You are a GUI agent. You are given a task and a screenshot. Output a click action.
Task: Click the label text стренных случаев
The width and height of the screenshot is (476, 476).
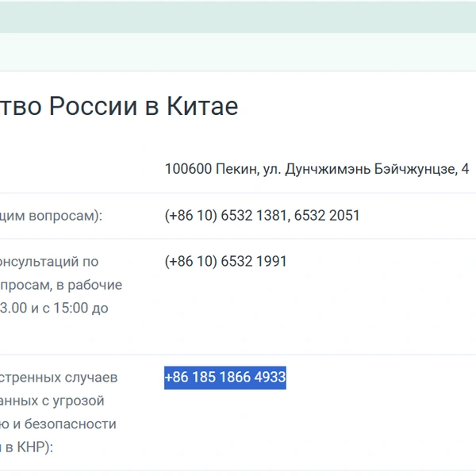coord(59,378)
